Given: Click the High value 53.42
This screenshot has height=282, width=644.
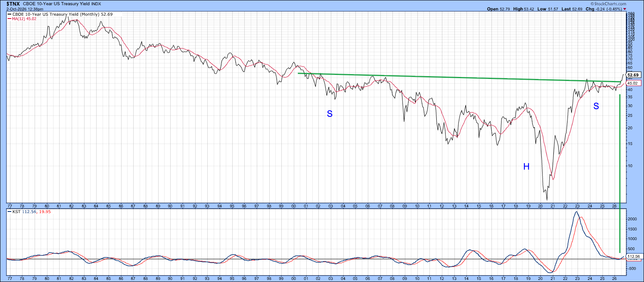Looking at the screenshot, I should [530, 9].
